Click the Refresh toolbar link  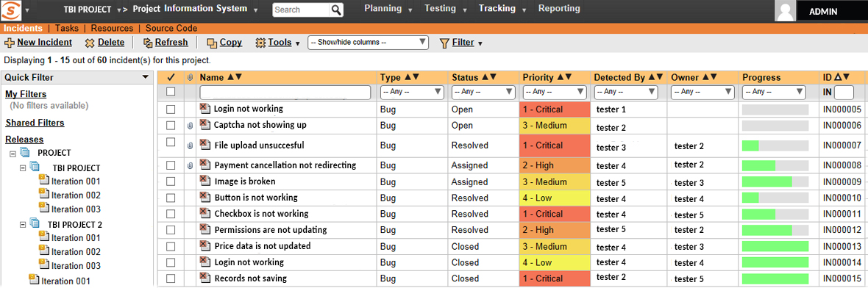171,42
